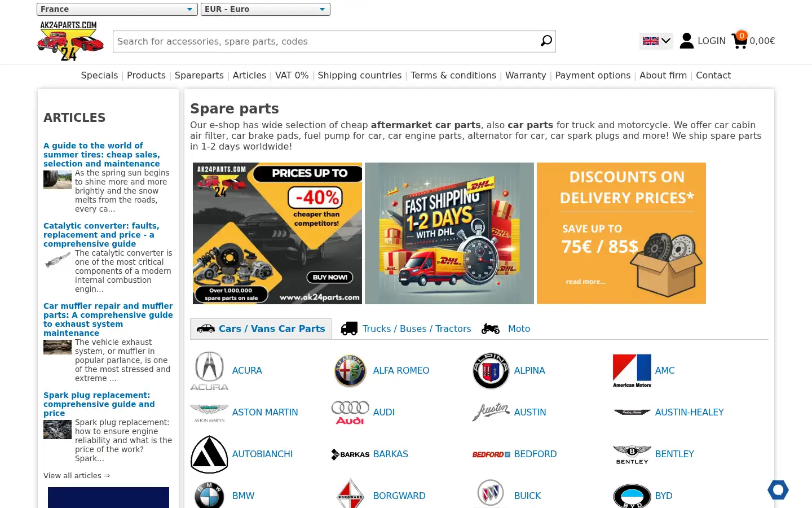Click the Audi four-rings logo

click(350, 413)
